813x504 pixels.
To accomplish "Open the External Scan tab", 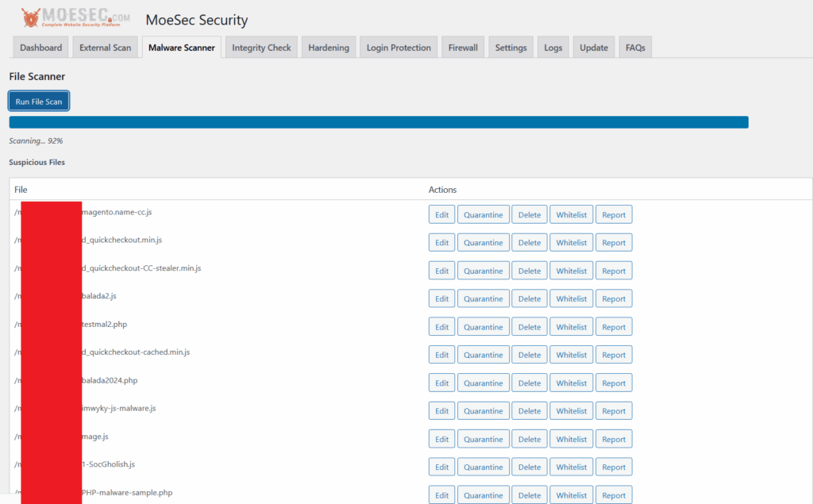I will (105, 47).
